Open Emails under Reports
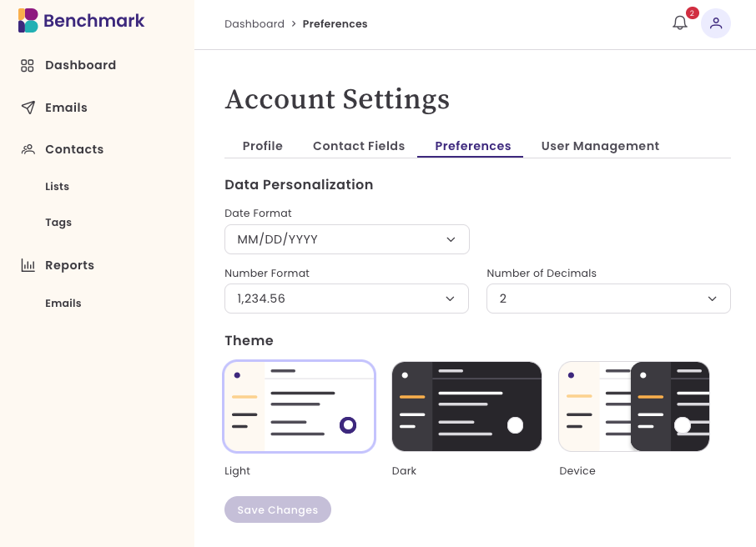Viewport: 756px width, 547px height. tap(63, 304)
